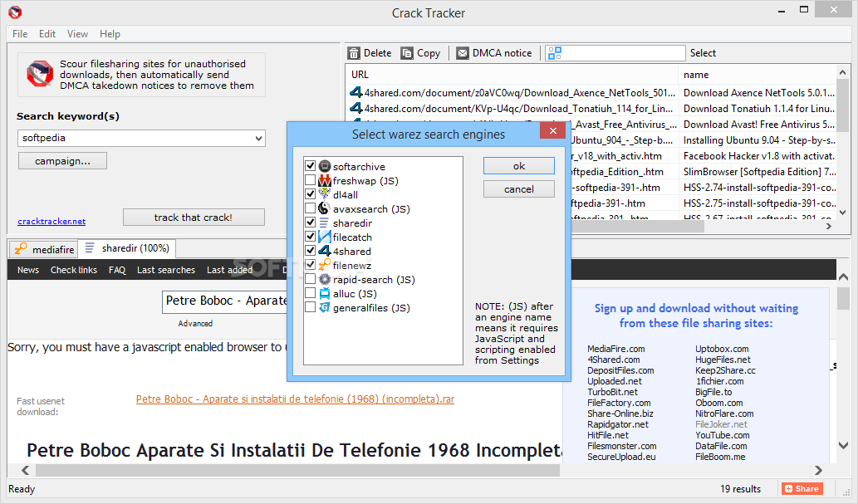Click the select grid icon in toolbar

tap(555, 53)
